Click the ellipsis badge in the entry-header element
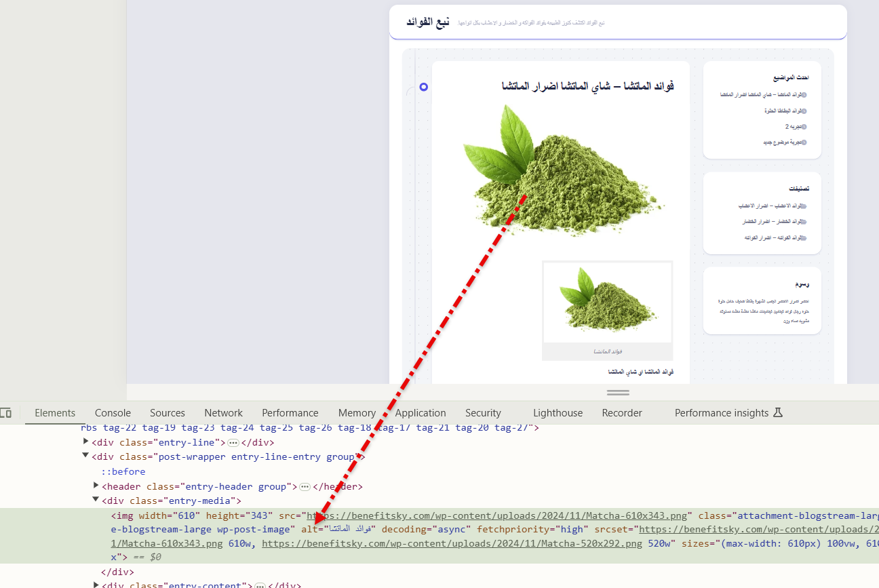 [305, 487]
